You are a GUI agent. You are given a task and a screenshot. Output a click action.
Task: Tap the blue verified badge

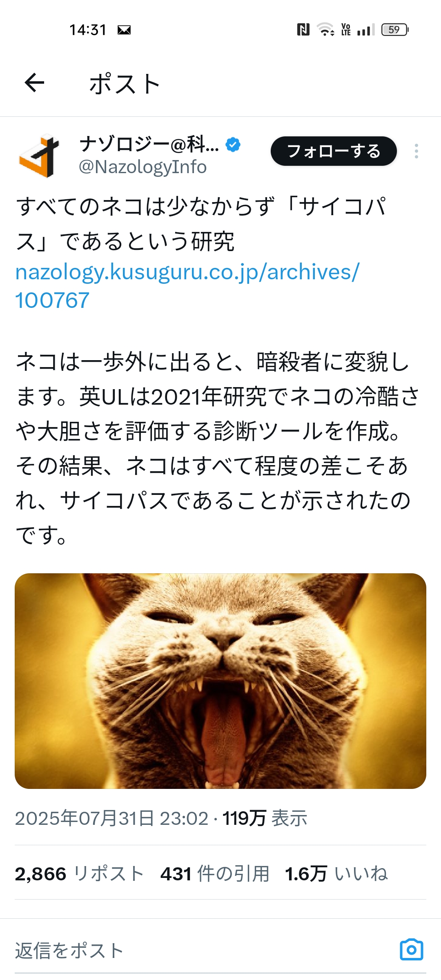[233, 145]
